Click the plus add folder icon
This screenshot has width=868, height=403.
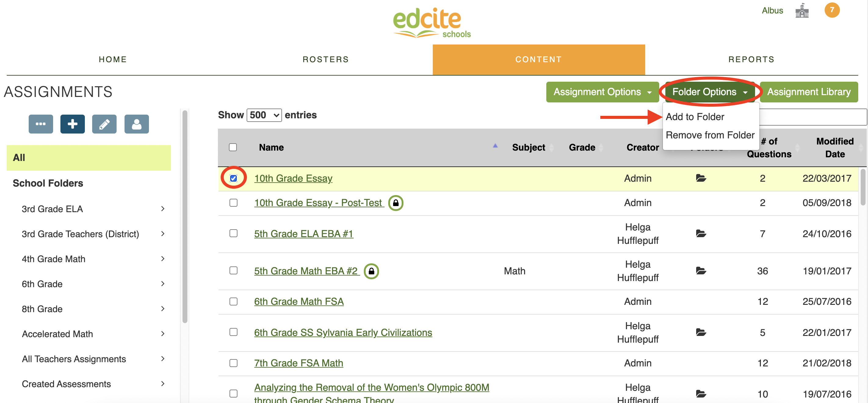coord(72,124)
